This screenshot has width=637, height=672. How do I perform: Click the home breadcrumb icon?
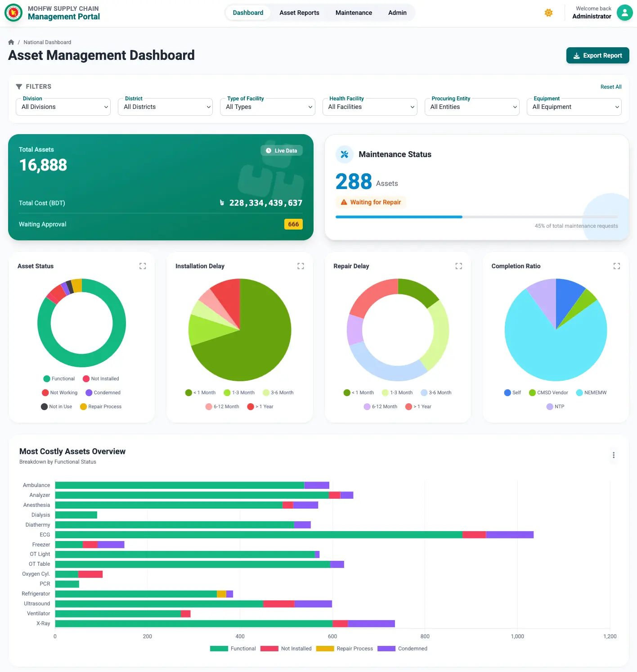(11, 42)
